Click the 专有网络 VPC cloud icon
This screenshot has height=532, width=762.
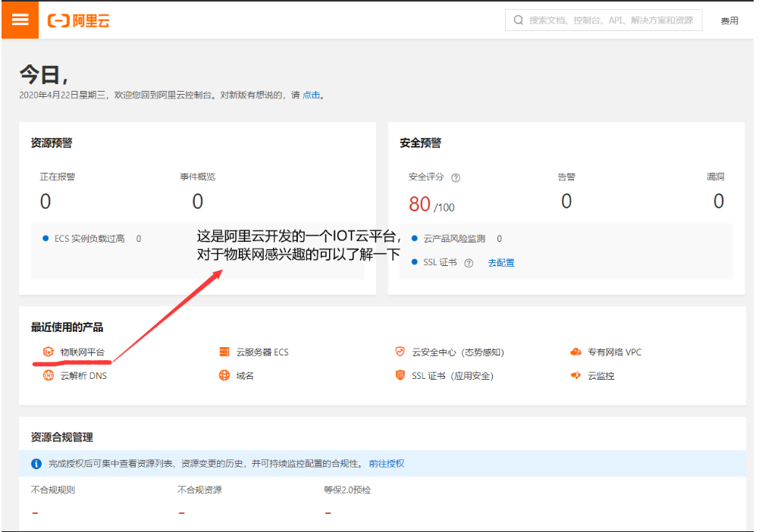(x=576, y=352)
